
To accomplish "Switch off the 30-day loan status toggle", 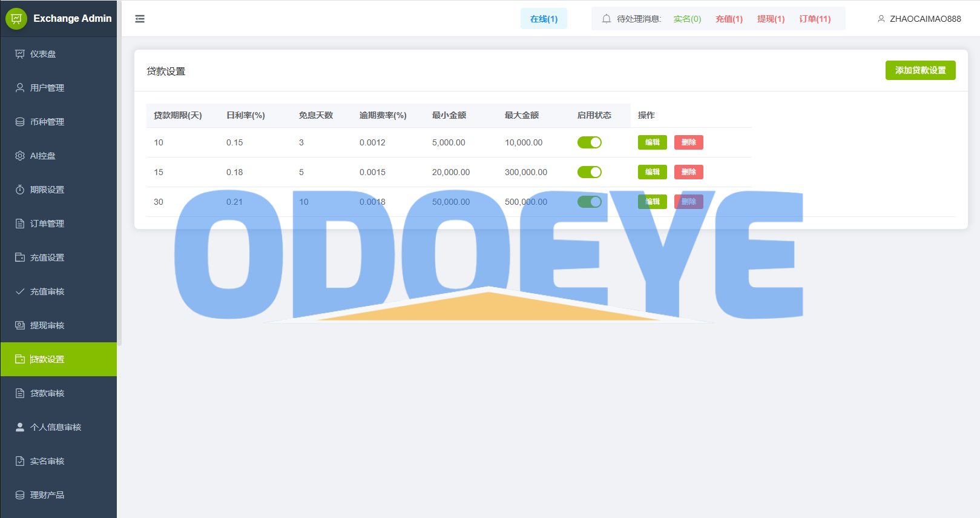I will click(x=589, y=202).
